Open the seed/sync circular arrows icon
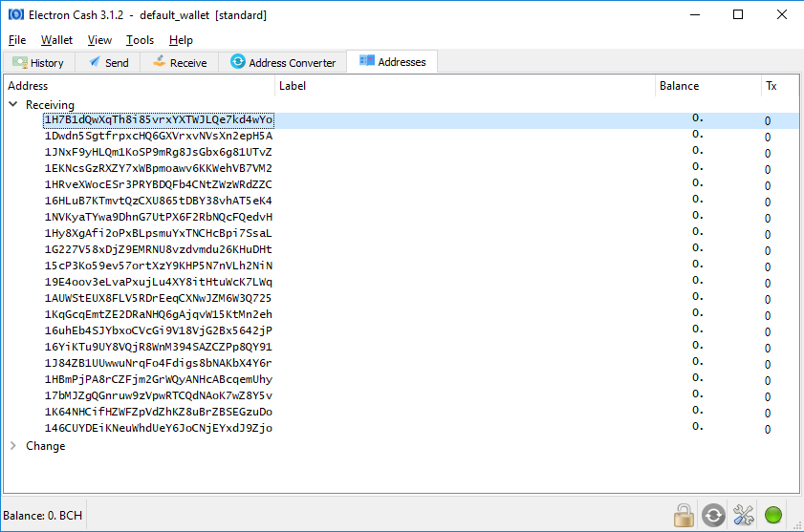This screenshot has width=804, height=532. click(713, 515)
